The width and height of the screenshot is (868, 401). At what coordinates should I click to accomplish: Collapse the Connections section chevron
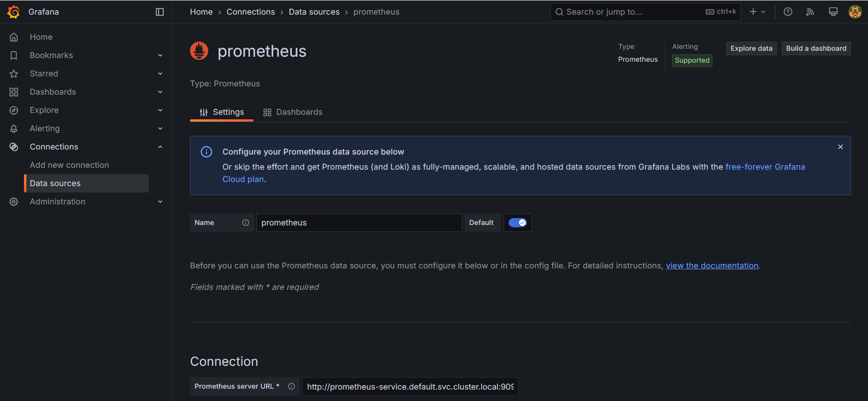tap(160, 147)
